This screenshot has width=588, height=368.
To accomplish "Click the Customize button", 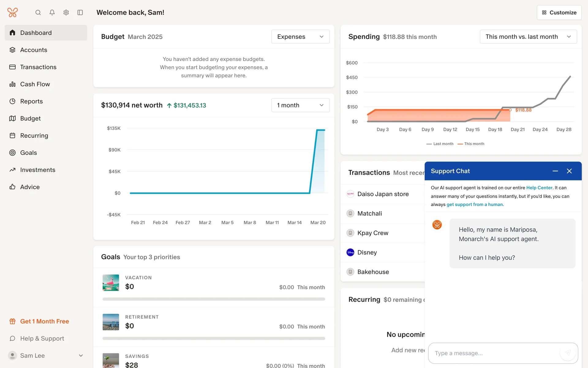I will click(x=559, y=13).
